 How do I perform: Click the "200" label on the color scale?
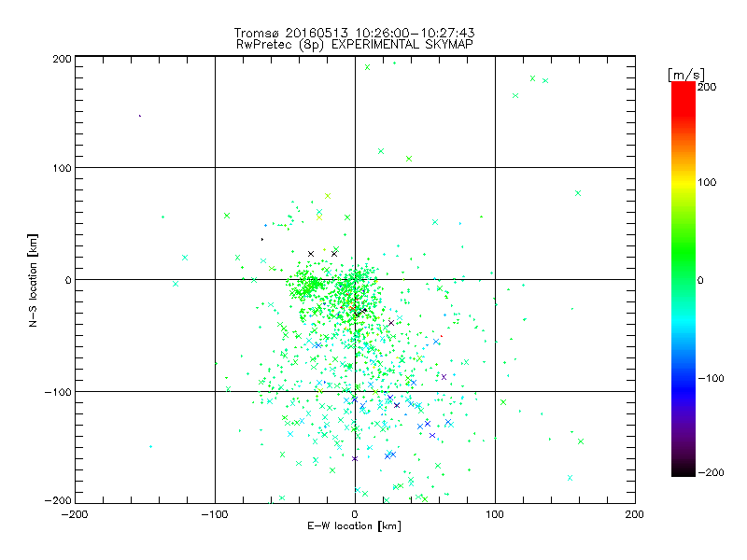(707, 87)
